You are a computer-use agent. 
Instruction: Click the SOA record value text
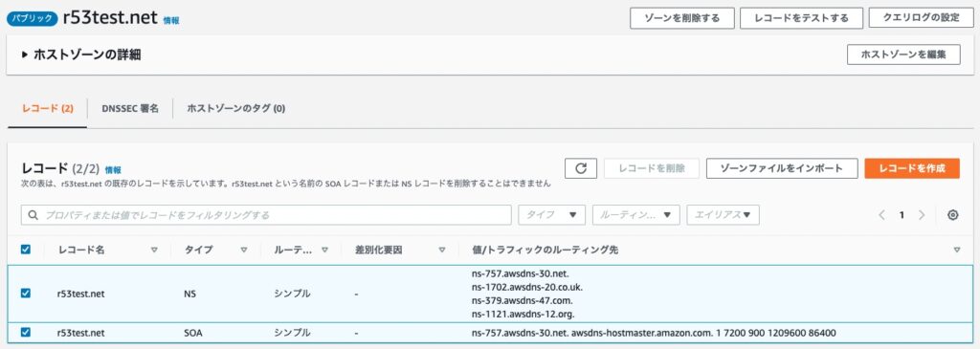pos(654,333)
